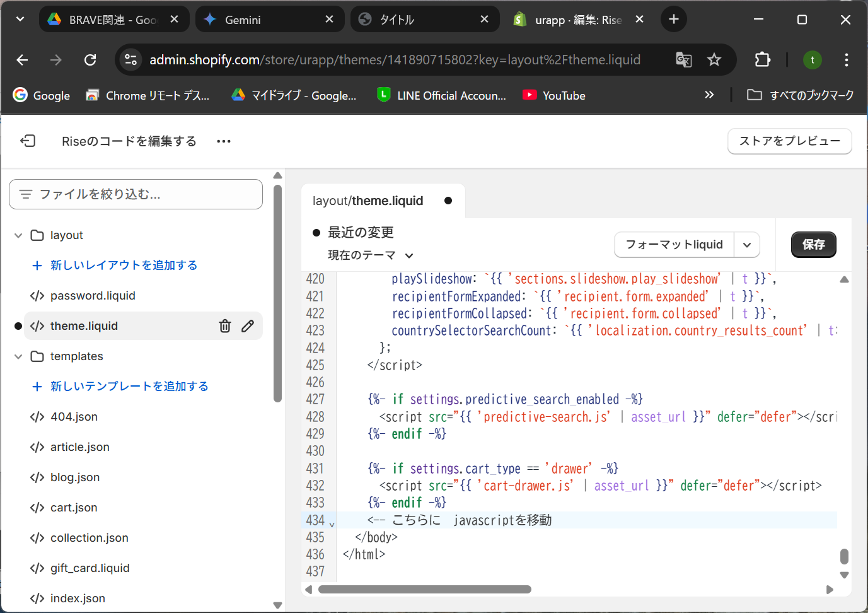Open the three-dot menu beside Riseのコードを編集する

tap(224, 141)
